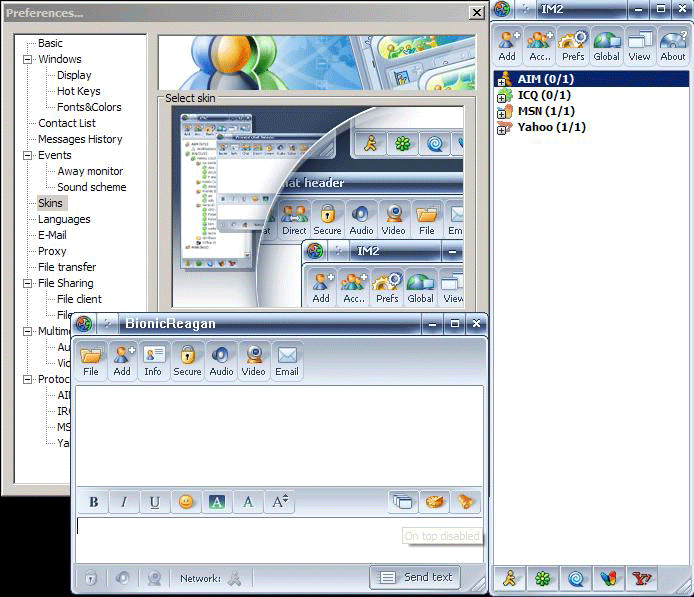Change font size A button
Image resolution: width=694 pixels, height=597 pixels.
[279, 502]
